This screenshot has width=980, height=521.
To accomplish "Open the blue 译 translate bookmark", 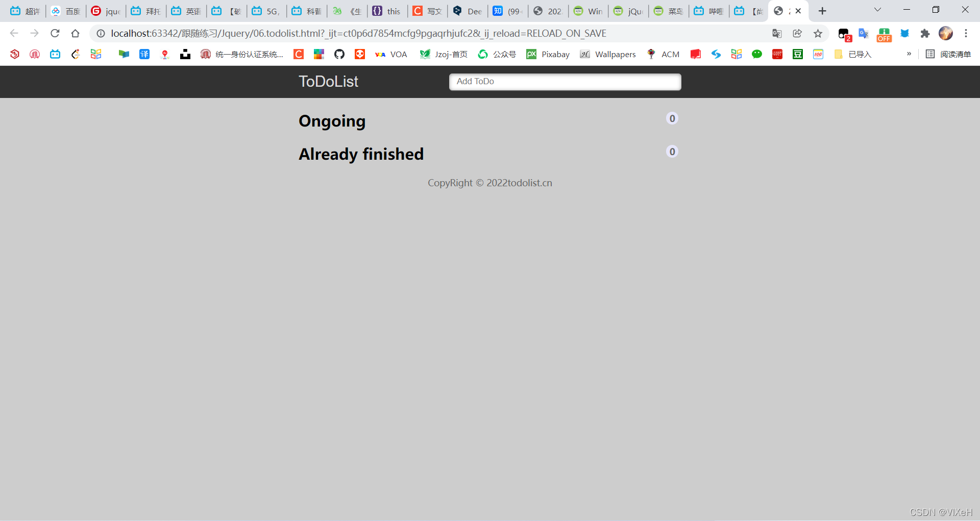I will point(144,54).
